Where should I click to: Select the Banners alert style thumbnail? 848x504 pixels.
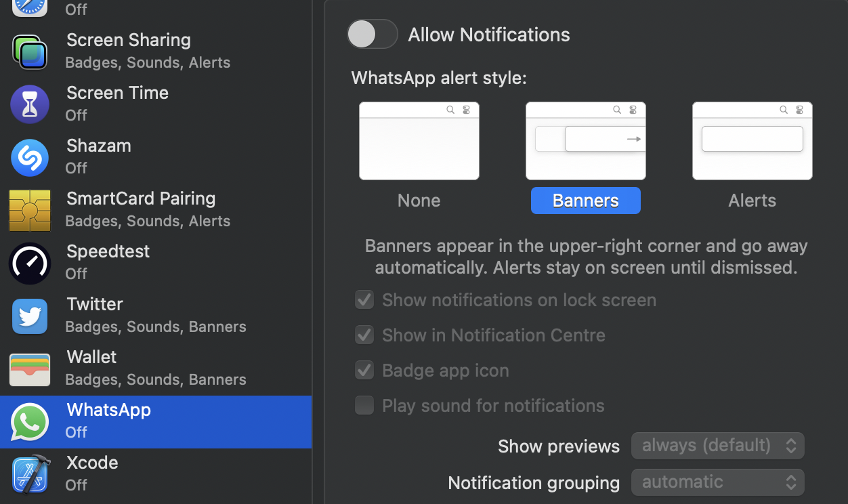tap(586, 141)
